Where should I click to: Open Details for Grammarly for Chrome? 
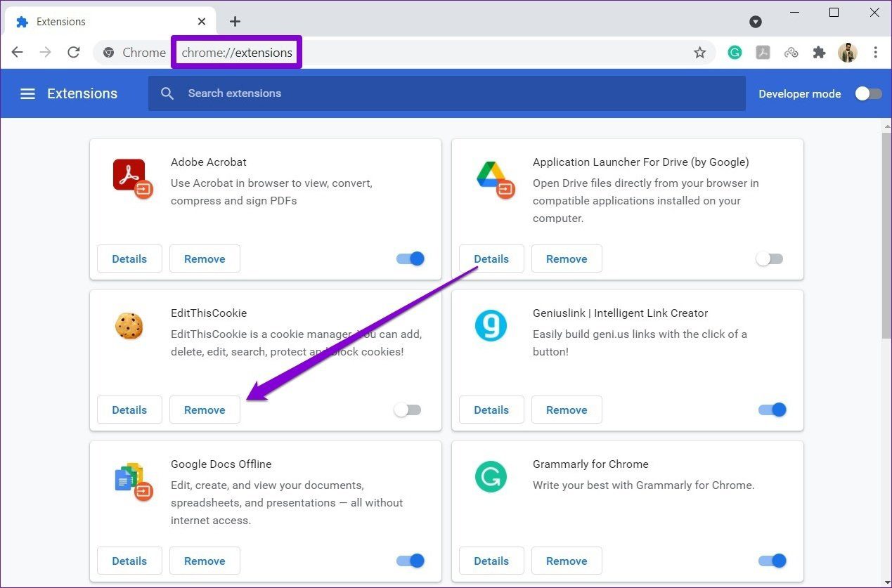[x=491, y=561]
